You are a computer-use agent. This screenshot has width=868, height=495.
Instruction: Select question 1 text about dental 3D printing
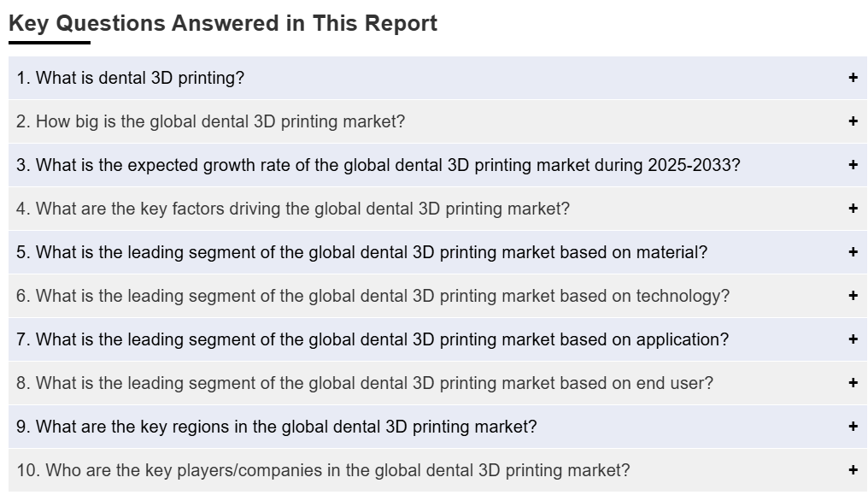point(130,78)
